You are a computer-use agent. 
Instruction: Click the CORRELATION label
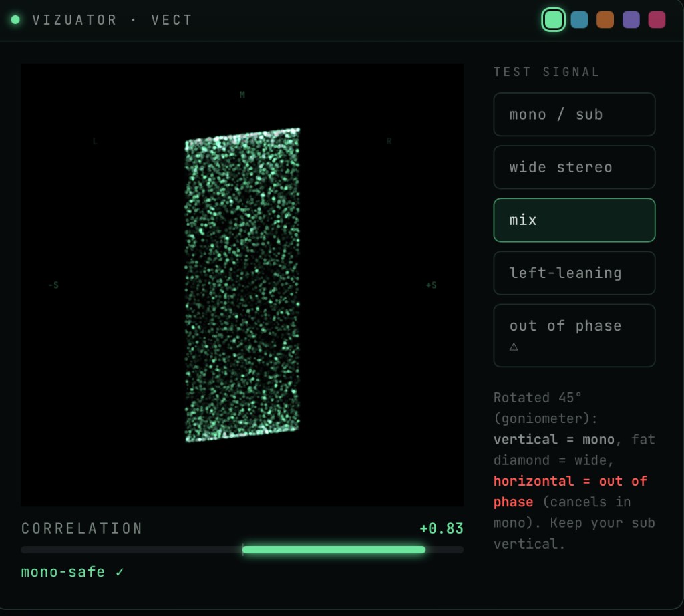(x=82, y=528)
